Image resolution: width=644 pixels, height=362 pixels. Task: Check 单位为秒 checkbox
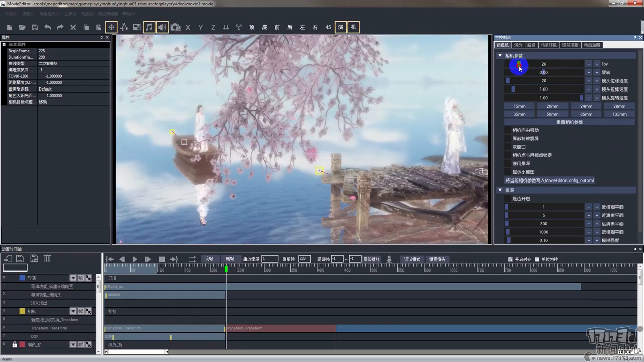click(x=537, y=259)
